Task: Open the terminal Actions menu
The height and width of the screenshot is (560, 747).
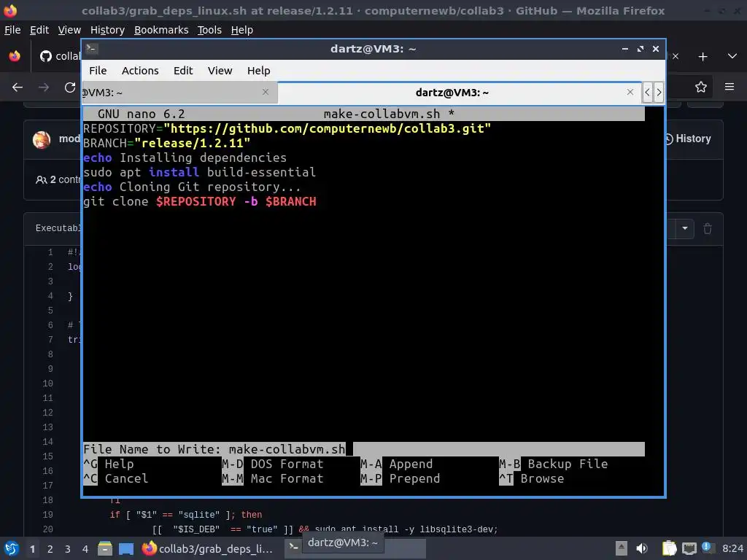Action: pos(140,71)
